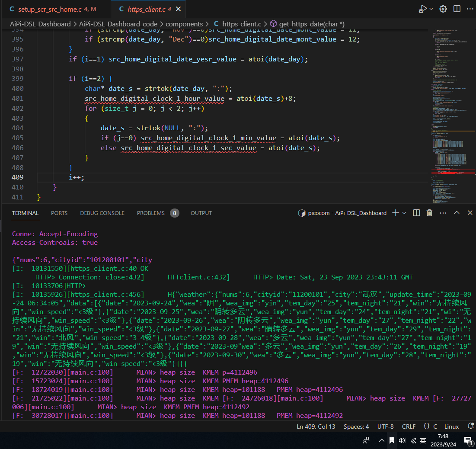Open the editor settings gear icon

(x=443, y=9)
